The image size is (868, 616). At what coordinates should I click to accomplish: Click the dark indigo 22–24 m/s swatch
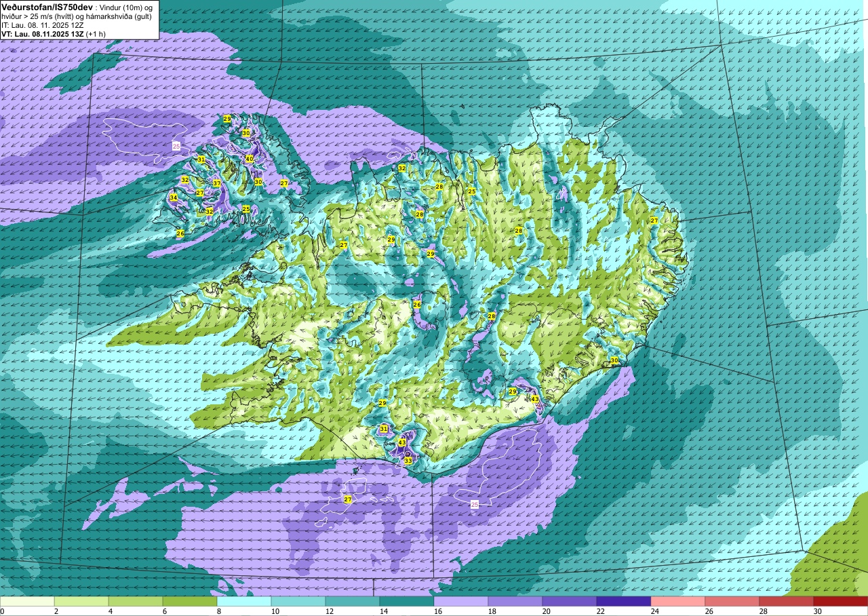point(624,601)
